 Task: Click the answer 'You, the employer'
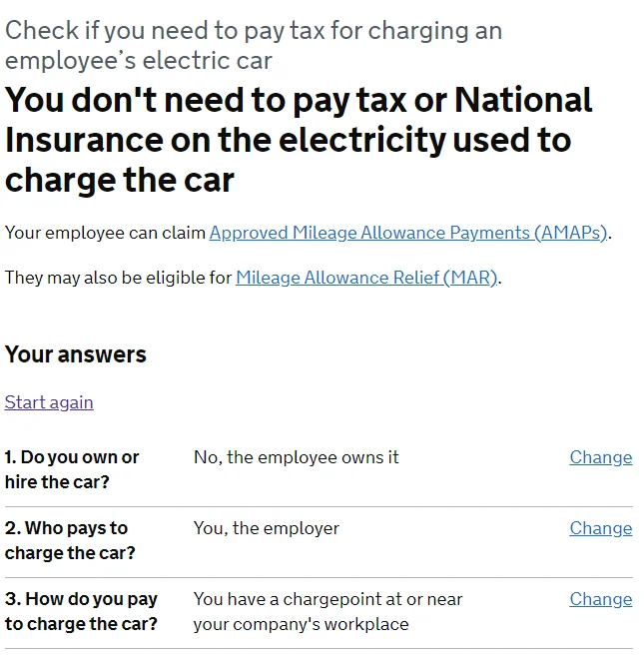(267, 528)
